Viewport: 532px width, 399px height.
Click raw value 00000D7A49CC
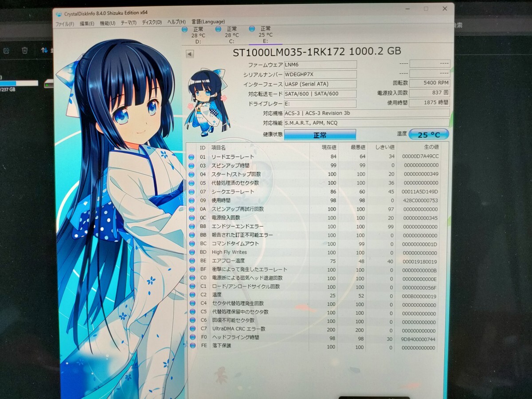420,156
